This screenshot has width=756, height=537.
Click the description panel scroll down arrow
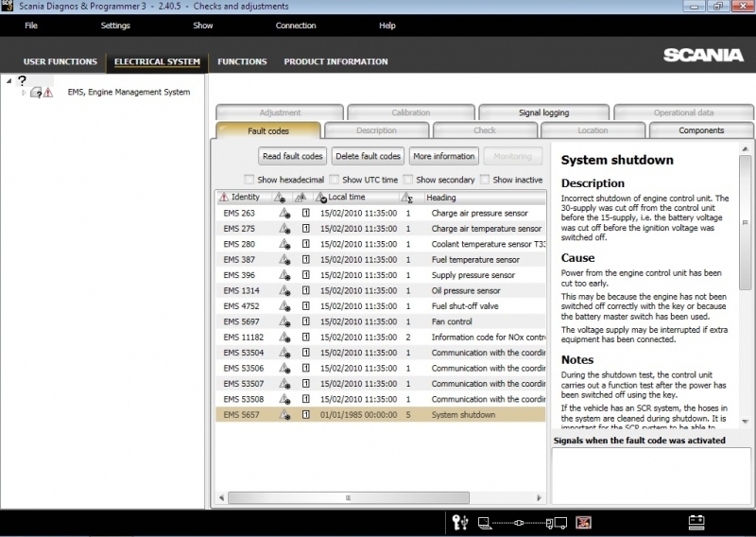(x=745, y=422)
